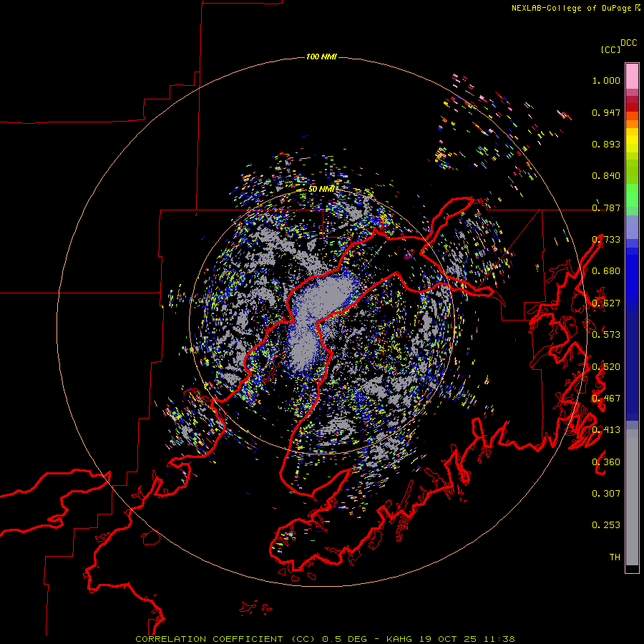Screen dimensions: 644x644
Task: Select the 0.787 scale value
Action: 606,208
